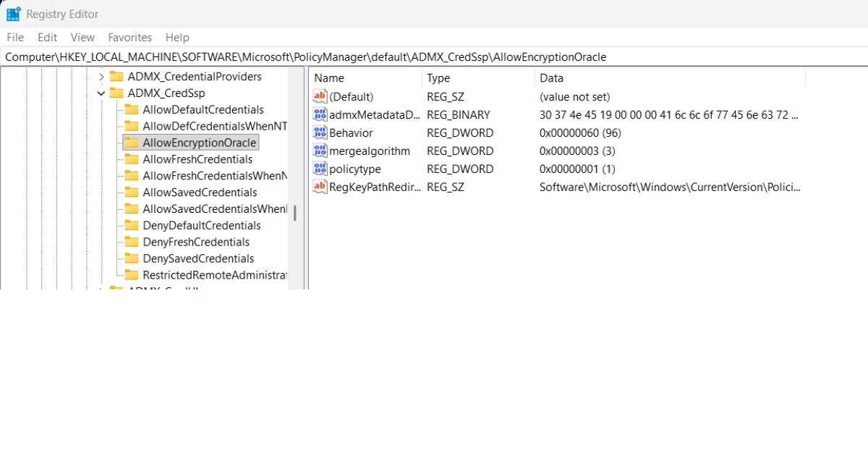Click the folder icon for AllowDefaultCredentials key
868x456 pixels.
(x=131, y=109)
